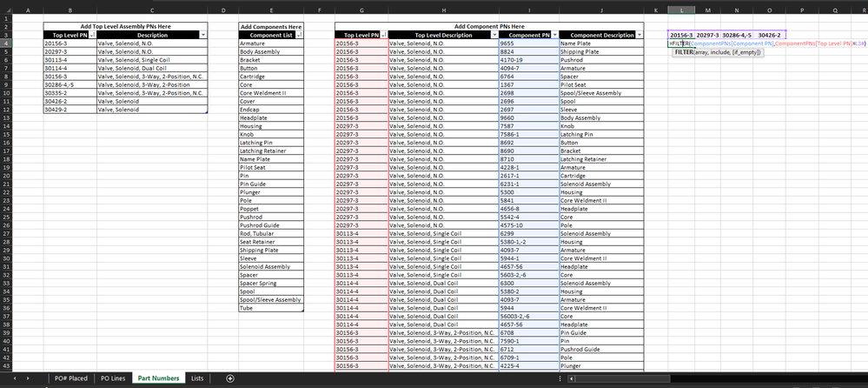Image resolution: width=868 pixels, height=388 pixels.
Task: Click the FILTER formula cell being edited
Action: coord(767,43)
